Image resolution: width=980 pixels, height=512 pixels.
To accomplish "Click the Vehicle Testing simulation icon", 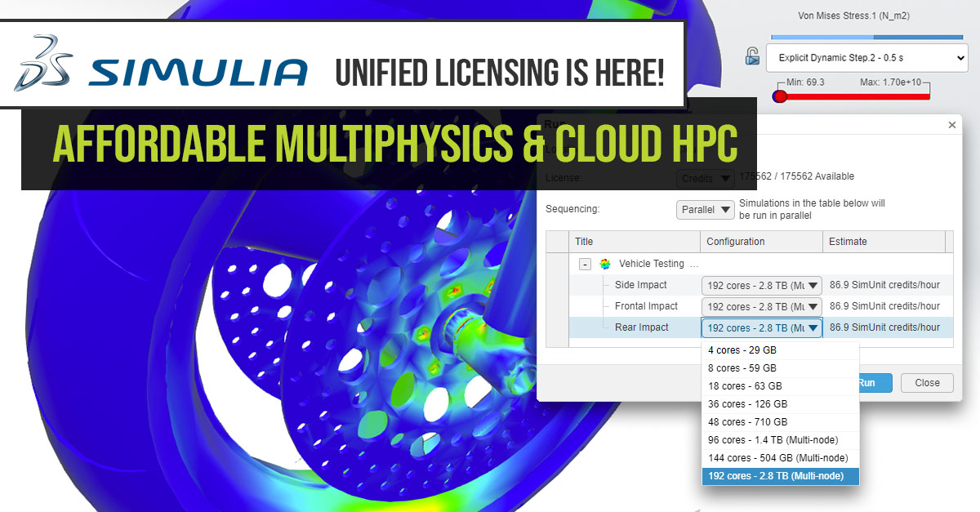I will click(x=604, y=263).
